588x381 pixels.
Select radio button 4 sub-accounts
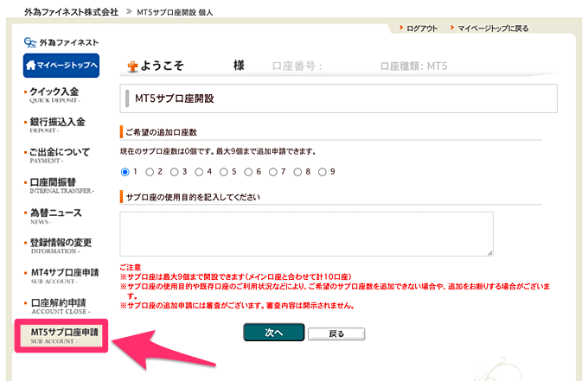click(199, 172)
